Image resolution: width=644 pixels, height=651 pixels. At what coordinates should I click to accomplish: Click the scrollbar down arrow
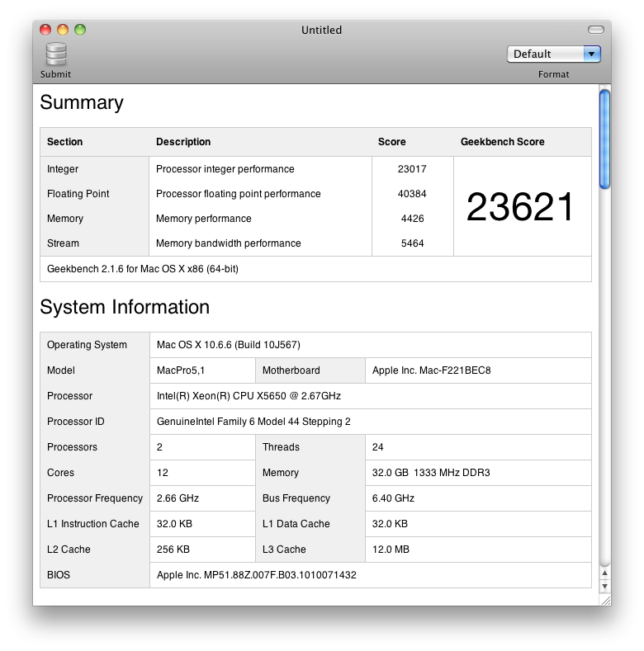[x=605, y=587]
